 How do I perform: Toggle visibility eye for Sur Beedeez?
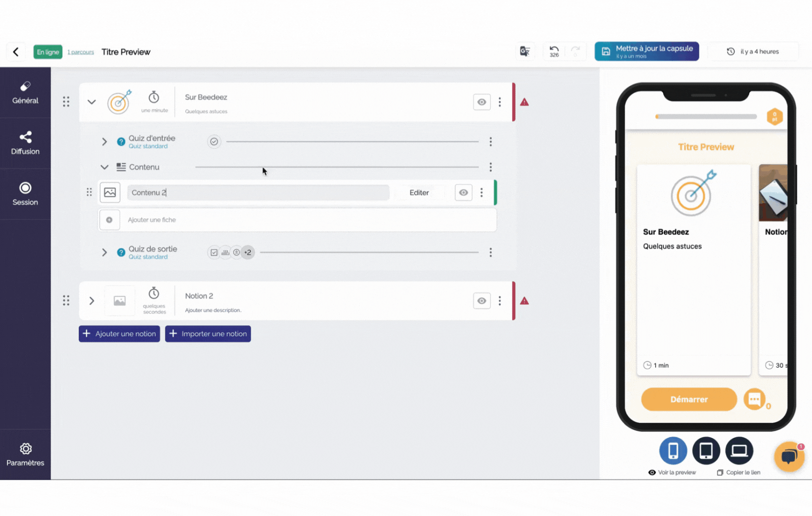pos(481,102)
